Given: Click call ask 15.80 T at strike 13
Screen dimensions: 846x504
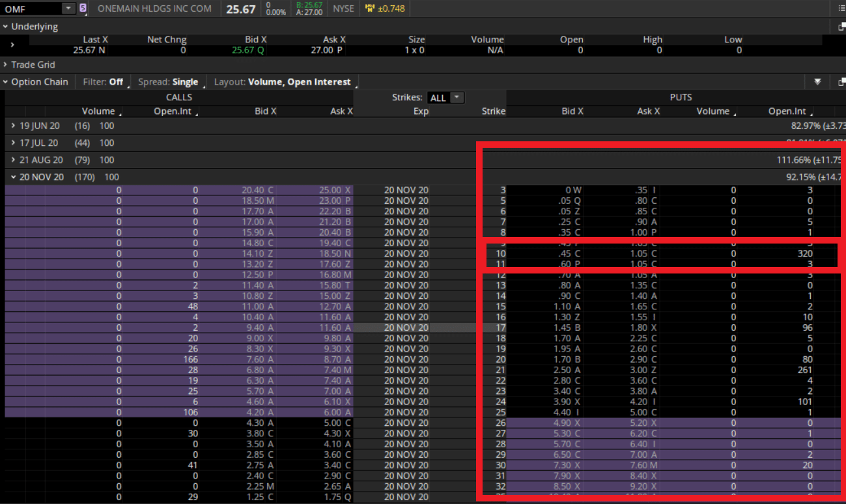Looking at the screenshot, I should [336, 285].
